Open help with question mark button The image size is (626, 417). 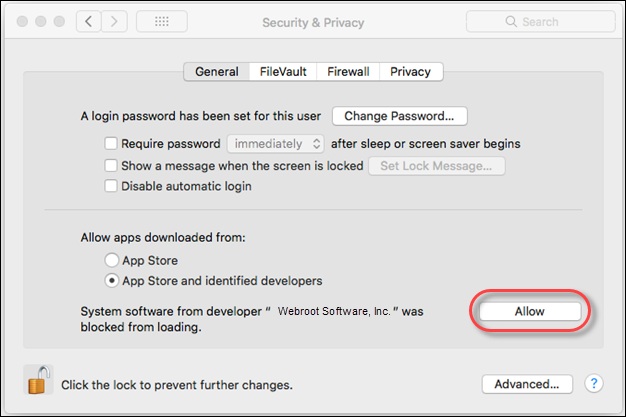tap(594, 383)
